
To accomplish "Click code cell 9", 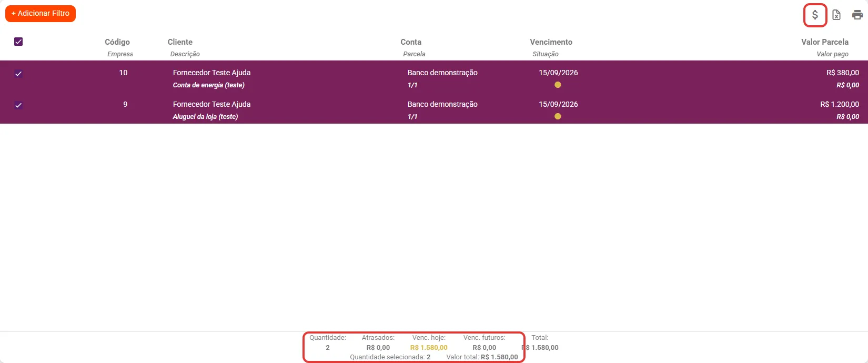I will tap(125, 104).
